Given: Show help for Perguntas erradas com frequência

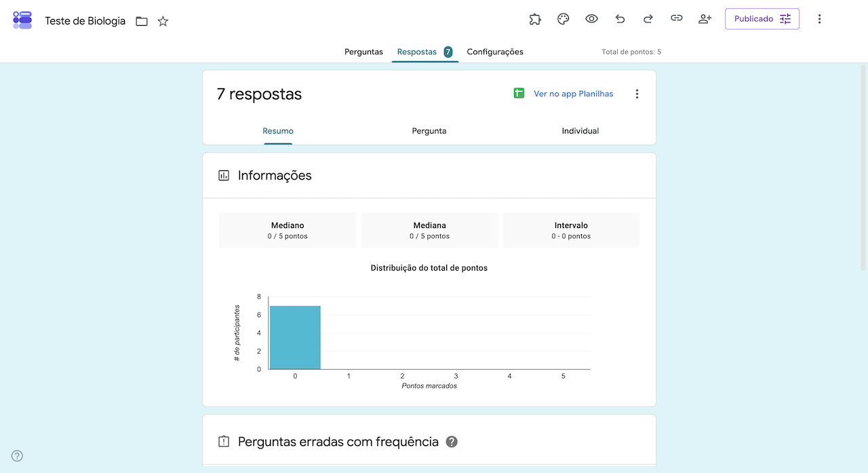Looking at the screenshot, I should coord(452,442).
